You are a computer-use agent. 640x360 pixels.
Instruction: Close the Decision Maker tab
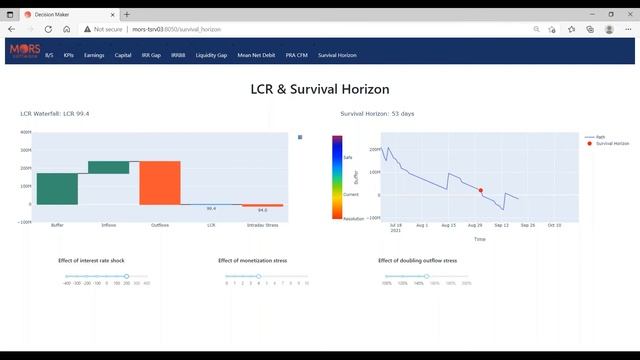113,15
